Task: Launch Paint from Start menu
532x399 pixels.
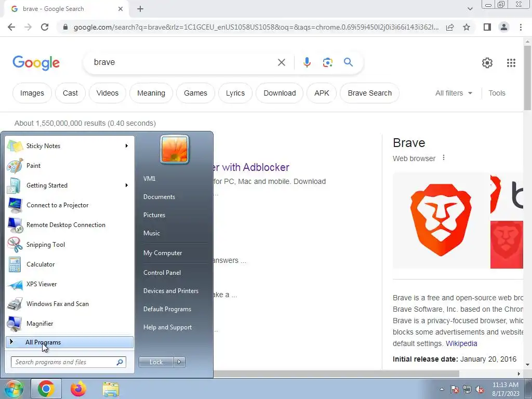Action: pyautogui.click(x=70, y=166)
